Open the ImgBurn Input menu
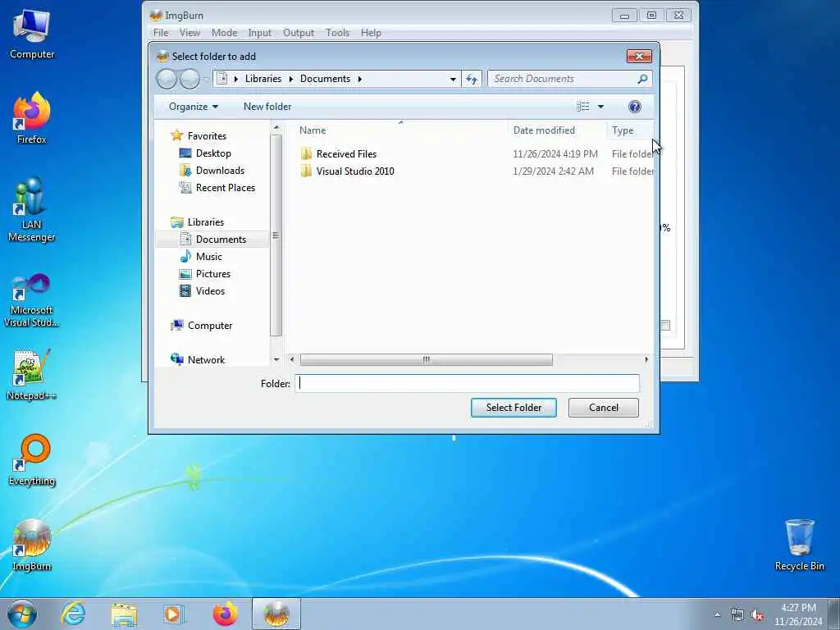840x630 pixels. click(x=259, y=33)
